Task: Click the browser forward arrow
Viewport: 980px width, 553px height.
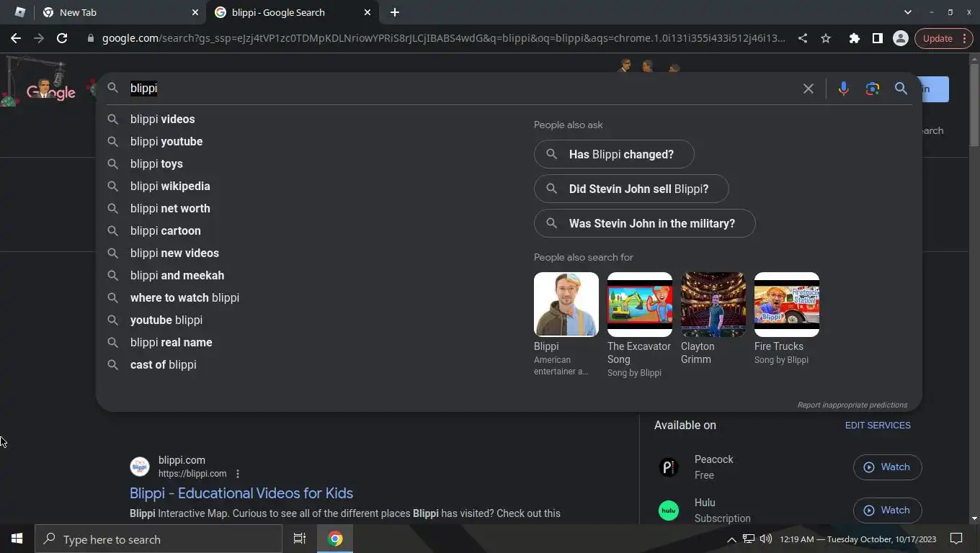Action: [39, 38]
